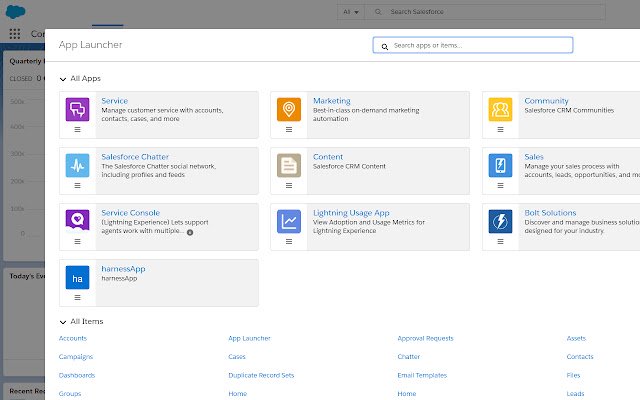Viewport: 640px width, 400px height.
Task: Click the drag handle under Lightning Usage App
Action: (289, 242)
